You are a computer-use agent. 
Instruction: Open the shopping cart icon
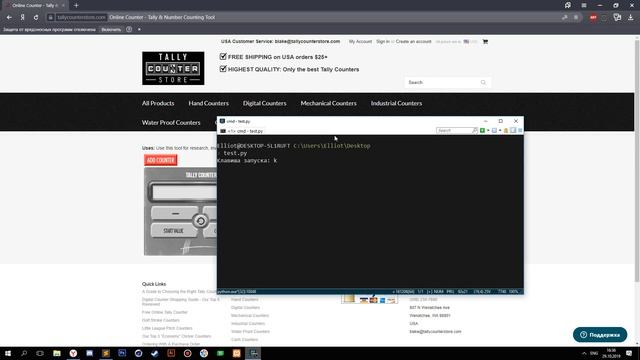point(485,42)
